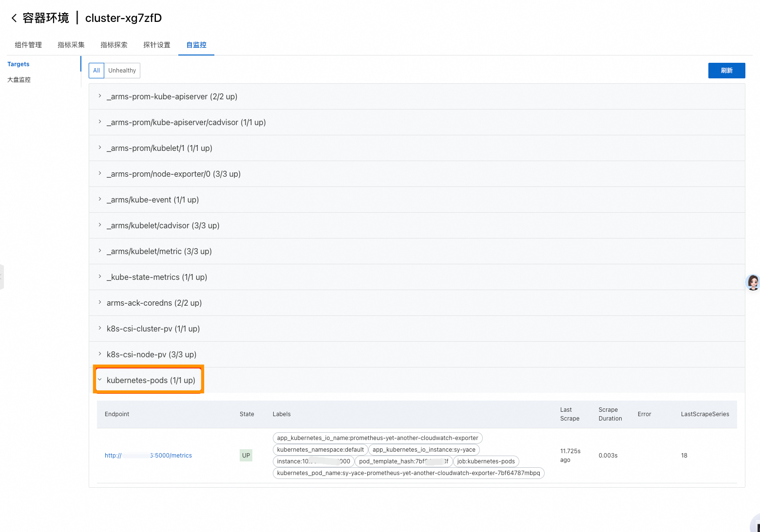Expand the _arms/kubelet/metric chevron

pyautogui.click(x=100, y=251)
